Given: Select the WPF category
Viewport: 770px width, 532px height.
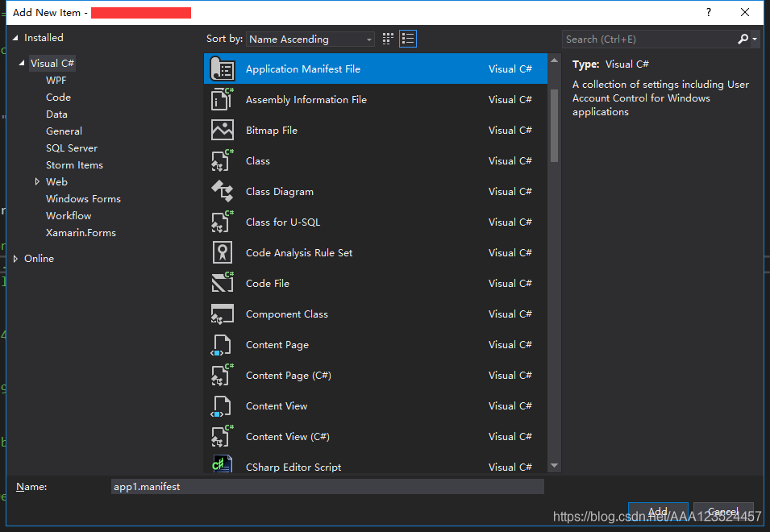Looking at the screenshot, I should click(x=56, y=80).
